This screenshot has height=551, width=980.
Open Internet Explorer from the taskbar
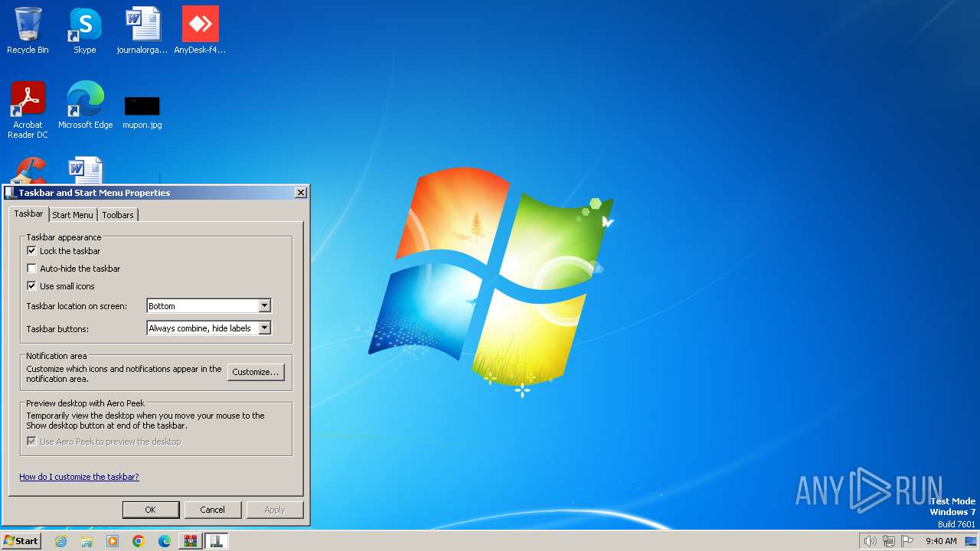[x=60, y=541]
